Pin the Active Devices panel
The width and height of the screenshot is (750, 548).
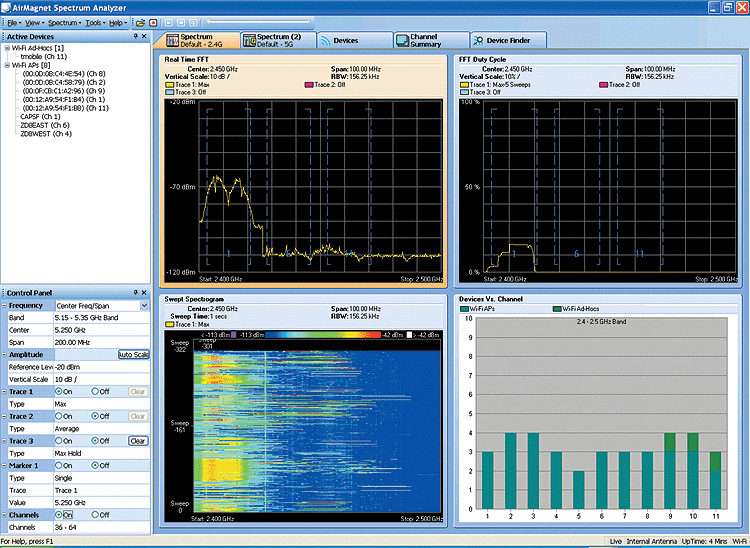point(136,36)
